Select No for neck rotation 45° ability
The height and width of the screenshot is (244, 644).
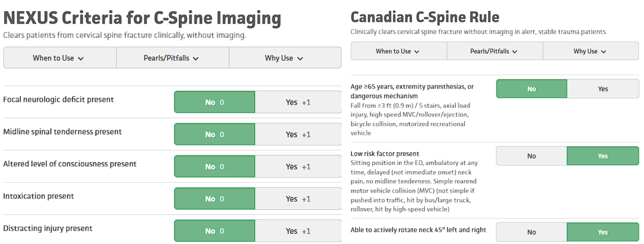tap(531, 232)
